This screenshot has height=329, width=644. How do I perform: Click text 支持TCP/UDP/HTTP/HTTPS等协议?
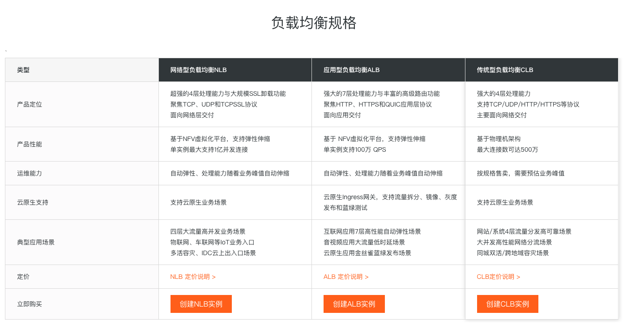point(528,104)
